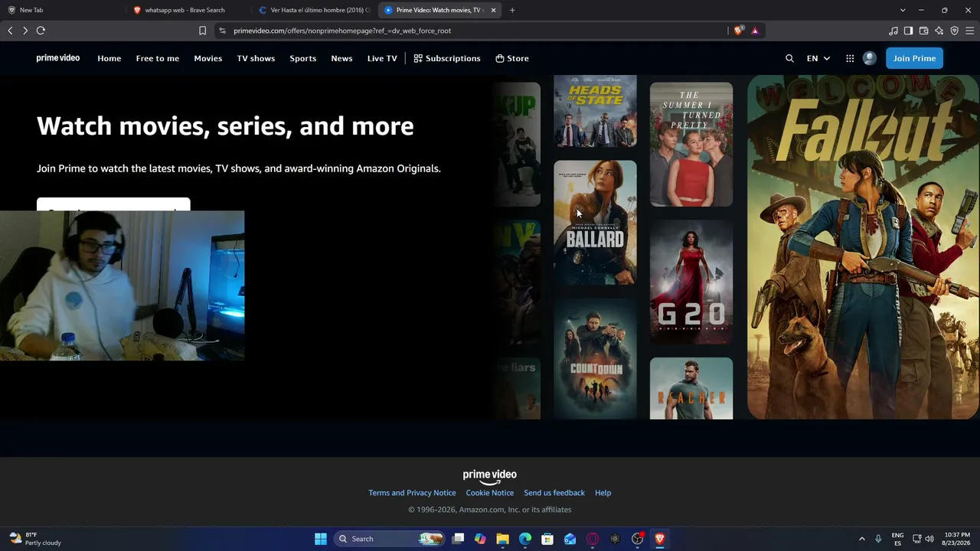Image resolution: width=980 pixels, height=551 pixels.
Task: Open Free to me section
Action: point(158,58)
